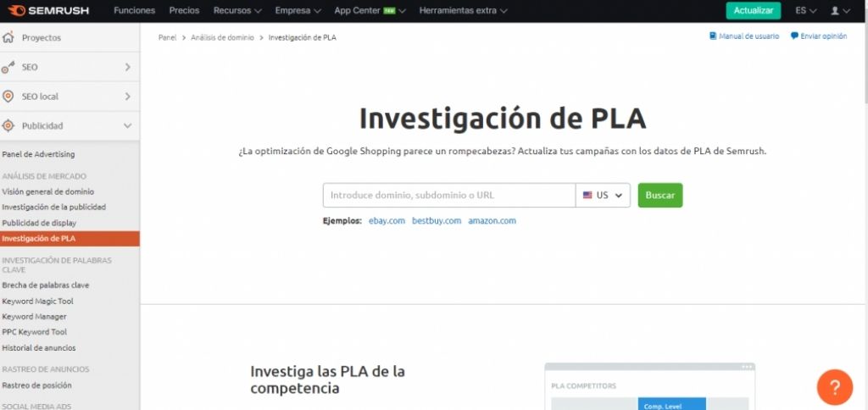Screen dimensions: 868x410
Task: Open PPC Keyword Tool
Action: (x=34, y=332)
